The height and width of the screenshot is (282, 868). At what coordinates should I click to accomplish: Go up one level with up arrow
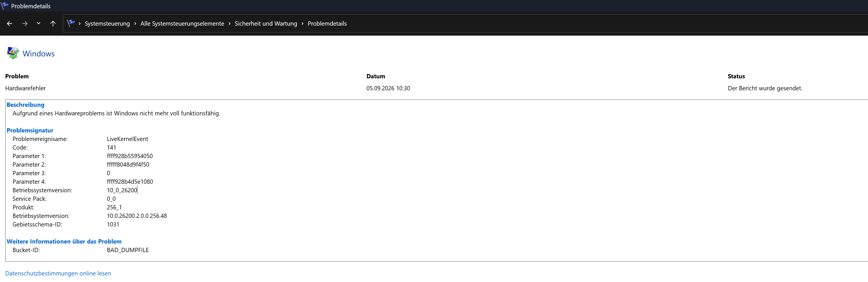coord(53,24)
